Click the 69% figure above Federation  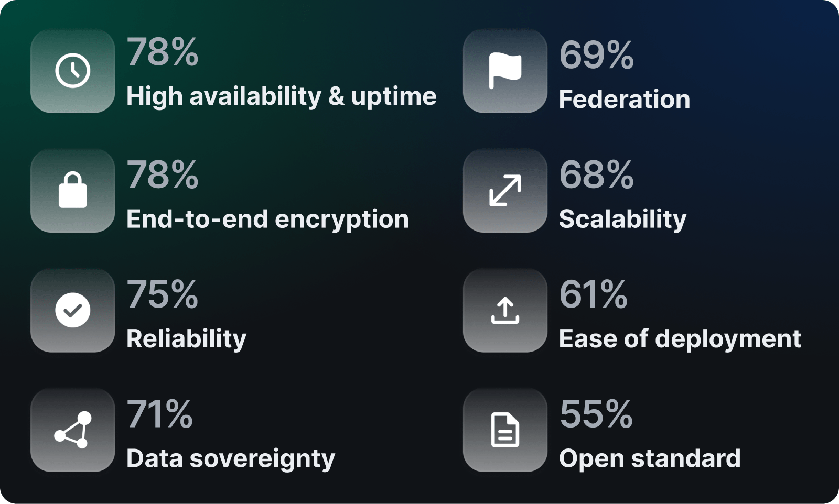(597, 55)
